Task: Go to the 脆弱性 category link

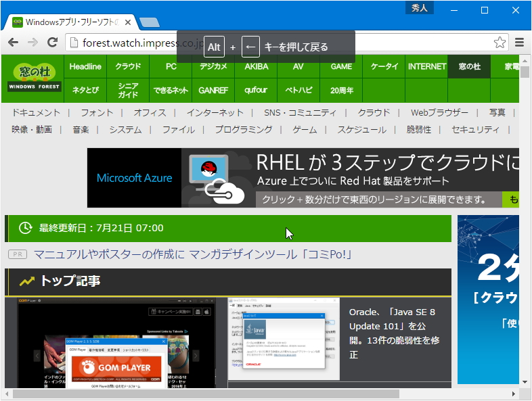Action: tap(419, 129)
